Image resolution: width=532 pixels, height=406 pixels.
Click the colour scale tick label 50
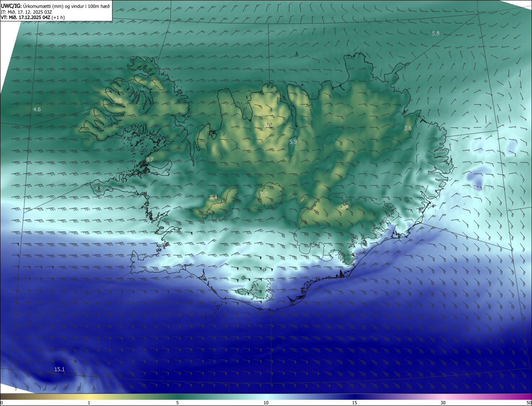529,403
